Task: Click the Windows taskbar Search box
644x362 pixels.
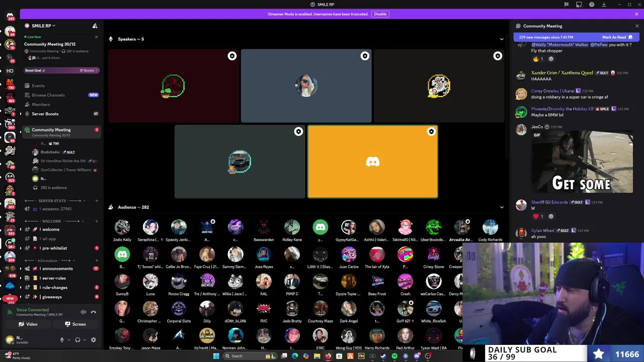Action: click(x=250, y=356)
